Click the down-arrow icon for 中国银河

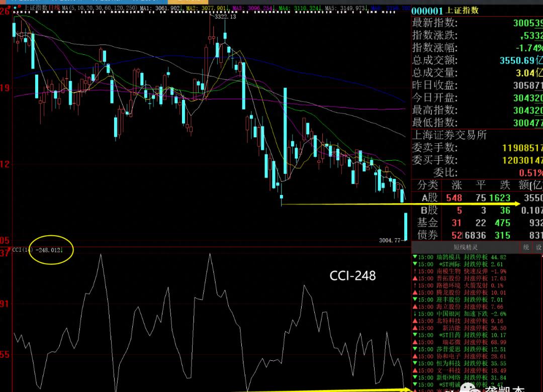pos(414,314)
